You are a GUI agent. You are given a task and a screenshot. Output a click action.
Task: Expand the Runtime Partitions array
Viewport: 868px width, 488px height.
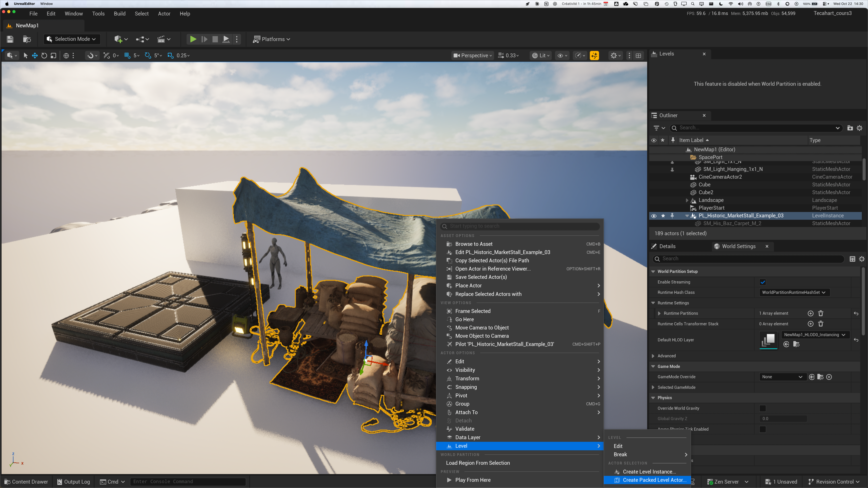659,314
